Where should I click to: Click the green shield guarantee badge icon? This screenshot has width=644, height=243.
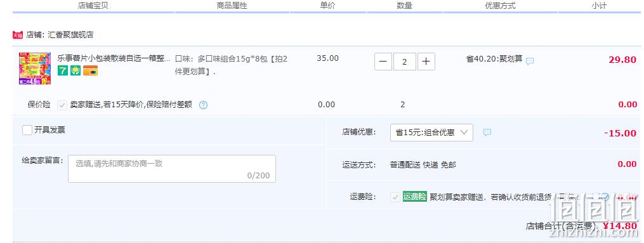pyautogui.click(x=75, y=70)
